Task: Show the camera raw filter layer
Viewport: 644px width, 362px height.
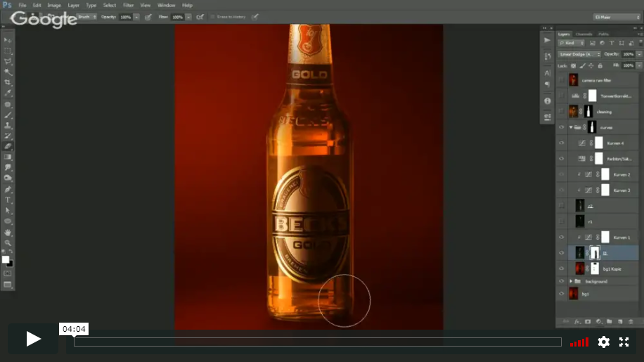Action: 562,80
